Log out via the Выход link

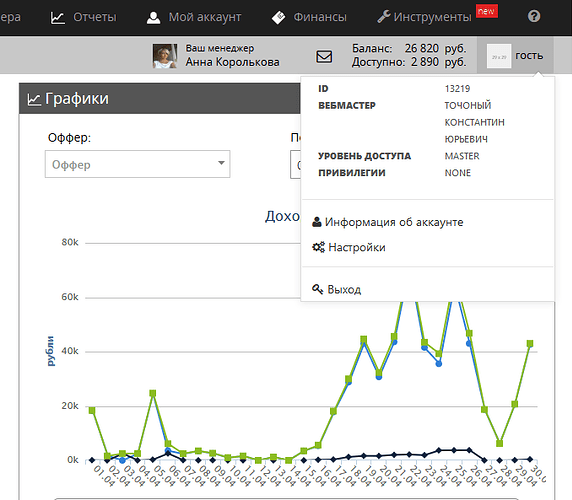point(344,290)
